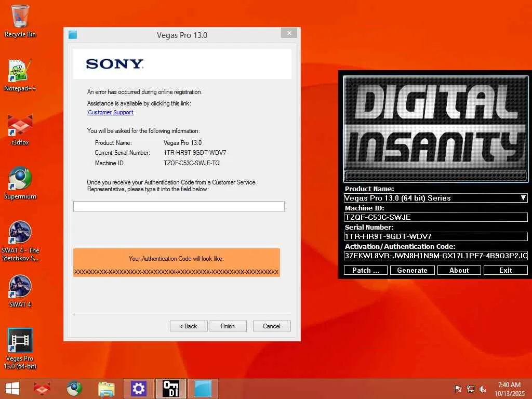Select SWAT 4 - The Stetchkov Syndicate shortcut
This screenshot has height=399, width=532.
[x=20, y=241]
